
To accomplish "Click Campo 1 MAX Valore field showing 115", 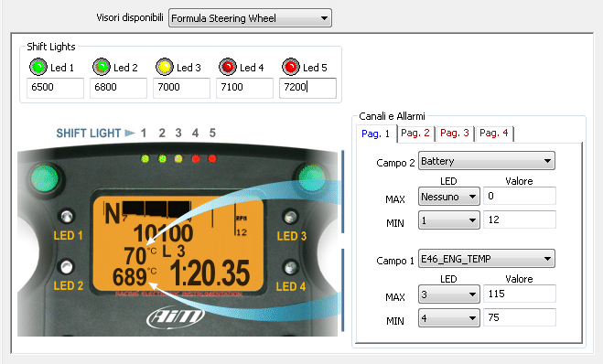I will 519,294.
